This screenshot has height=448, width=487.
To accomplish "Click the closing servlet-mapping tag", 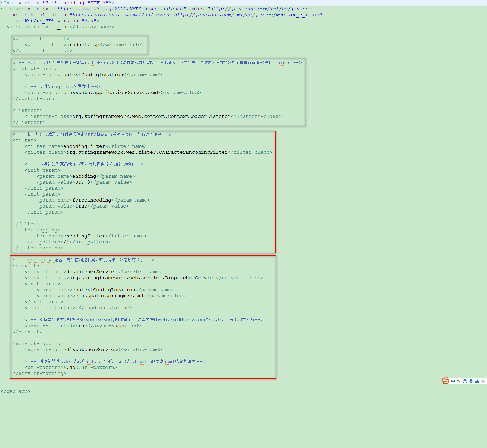I will click(39, 374).
